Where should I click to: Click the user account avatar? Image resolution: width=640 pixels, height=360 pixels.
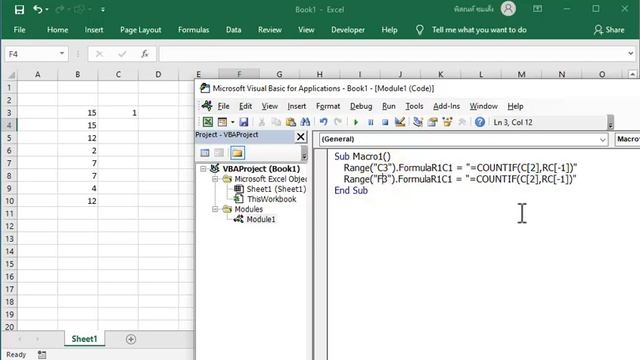(508, 9)
